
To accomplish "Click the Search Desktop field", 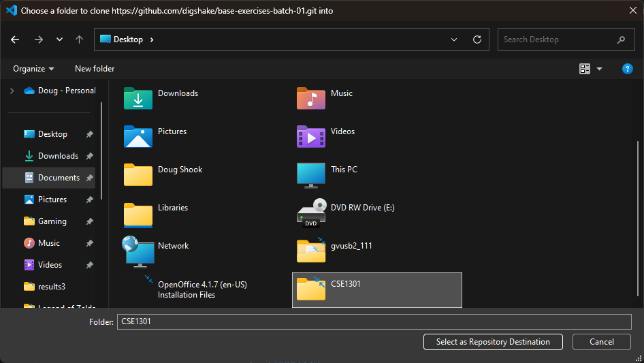I will coord(566,40).
